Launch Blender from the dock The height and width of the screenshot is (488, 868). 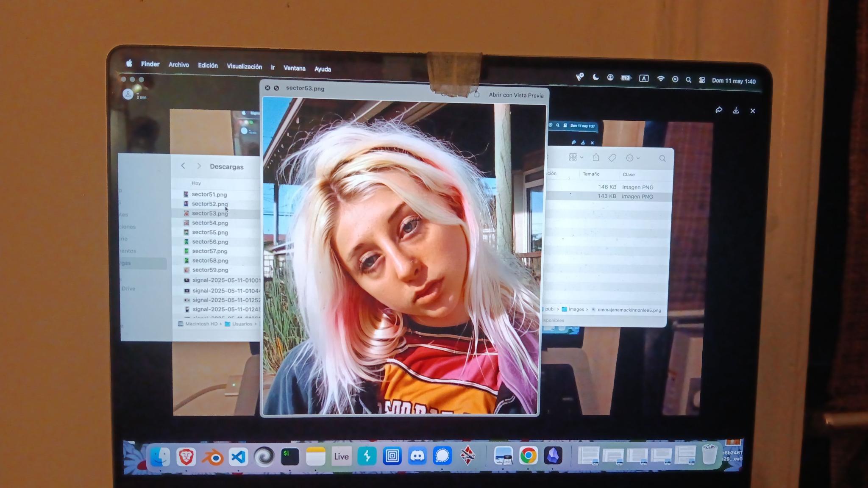[212, 457]
